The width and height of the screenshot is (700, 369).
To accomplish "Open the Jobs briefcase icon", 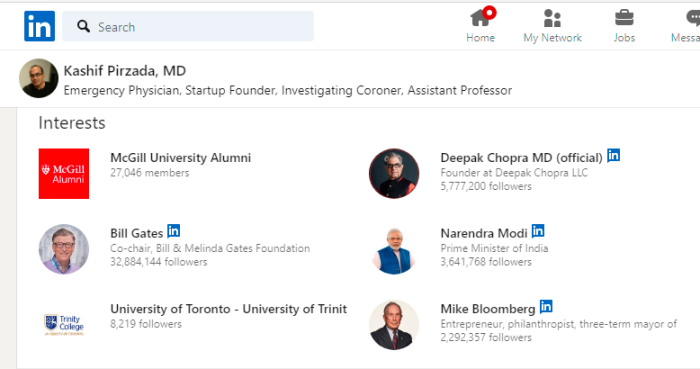I will point(624,18).
